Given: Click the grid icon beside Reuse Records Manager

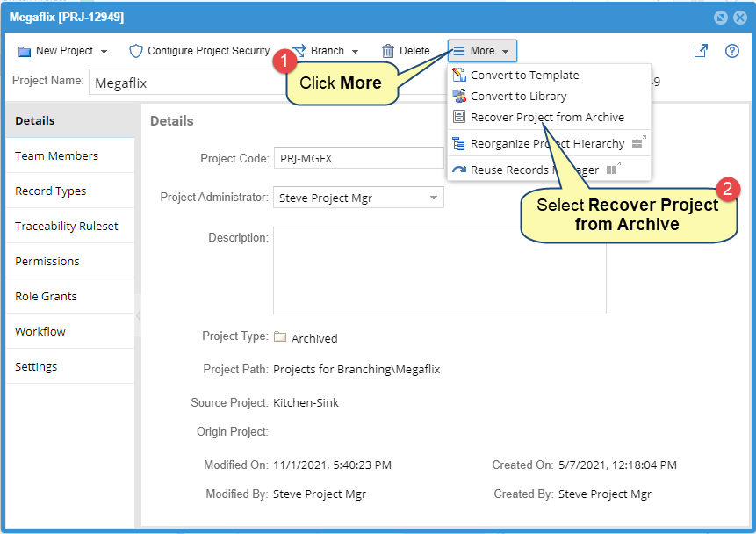Looking at the screenshot, I should pyautogui.click(x=613, y=169).
